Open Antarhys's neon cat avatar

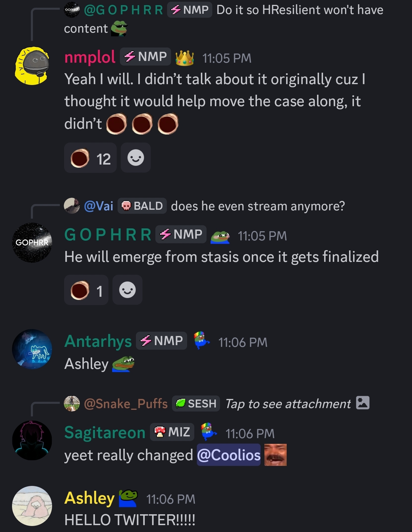click(x=32, y=349)
